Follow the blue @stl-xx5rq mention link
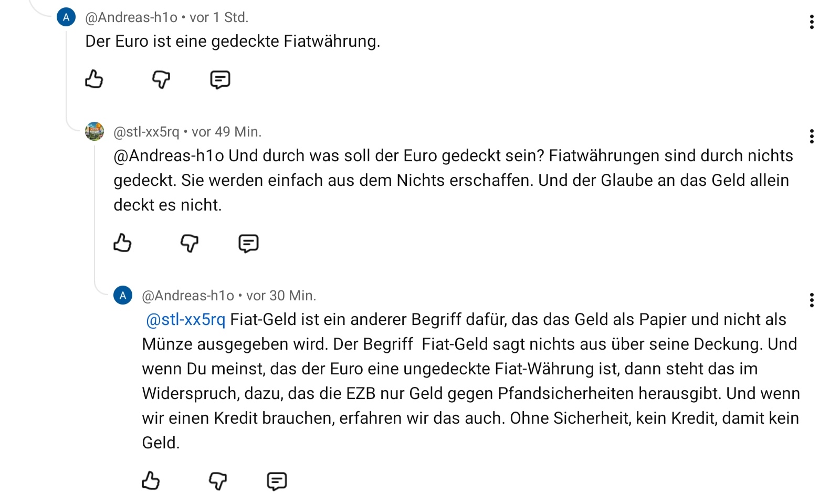This screenshot has height=504, width=840. [x=185, y=320]
